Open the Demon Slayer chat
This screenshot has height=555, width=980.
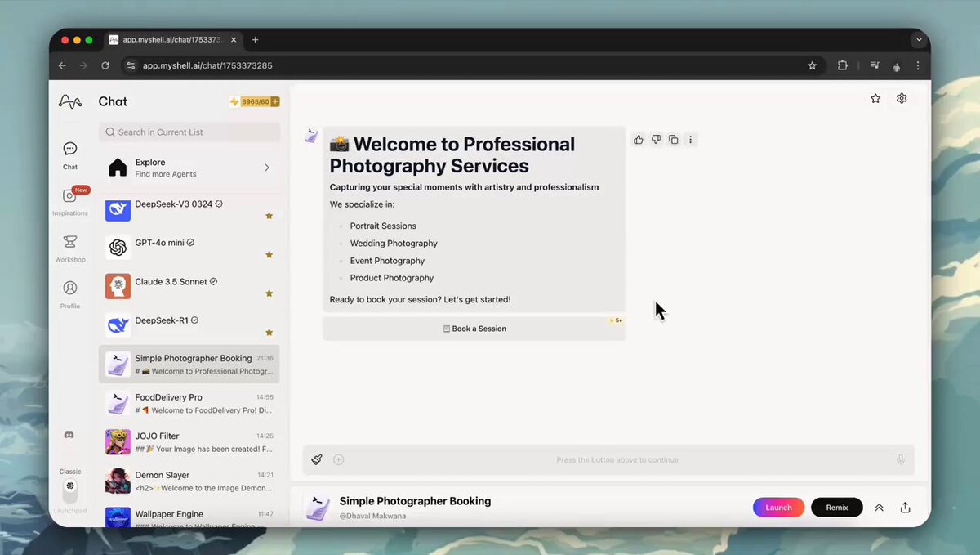pyautogui.click(x=189, y=481)
